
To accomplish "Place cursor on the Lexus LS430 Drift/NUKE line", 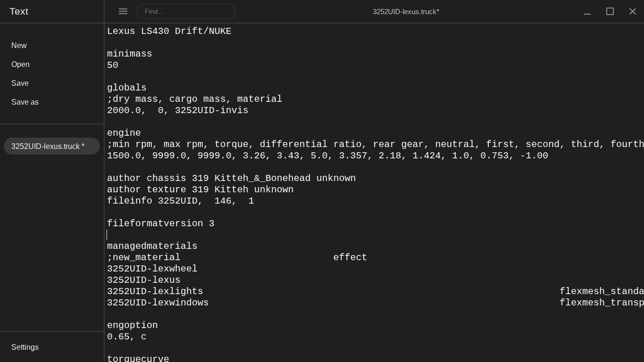I will (169, 31).
